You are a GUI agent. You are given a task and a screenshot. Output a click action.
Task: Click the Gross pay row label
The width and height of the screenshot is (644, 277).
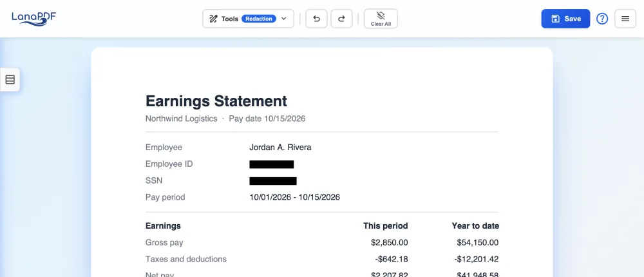pyautogui.click(x=164, y=242)
